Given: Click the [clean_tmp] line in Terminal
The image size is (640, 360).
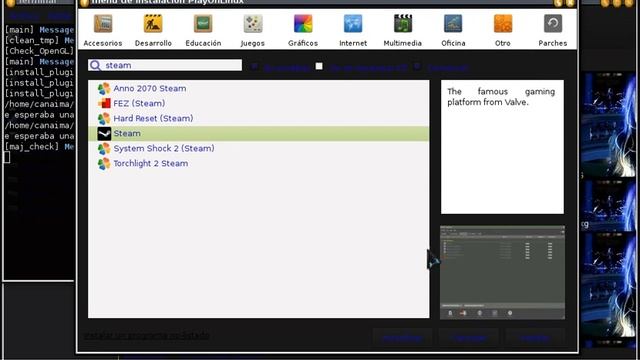Looking at the screenshot, I should point(39,40).
